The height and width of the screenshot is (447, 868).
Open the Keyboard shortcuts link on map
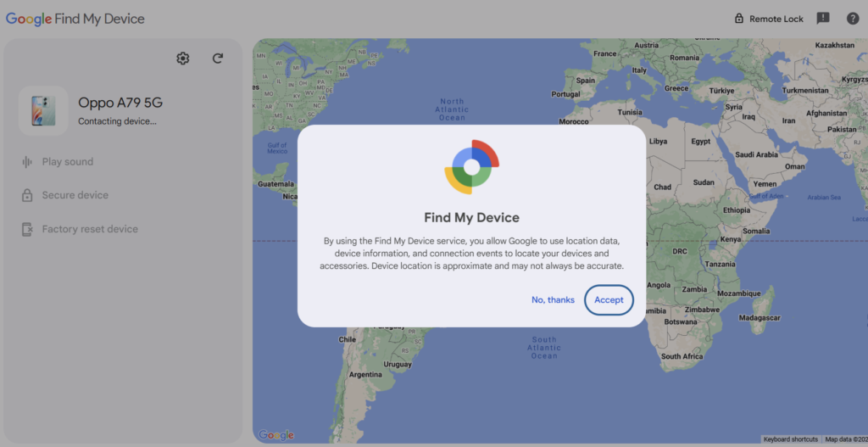click(x=791, y=439)
